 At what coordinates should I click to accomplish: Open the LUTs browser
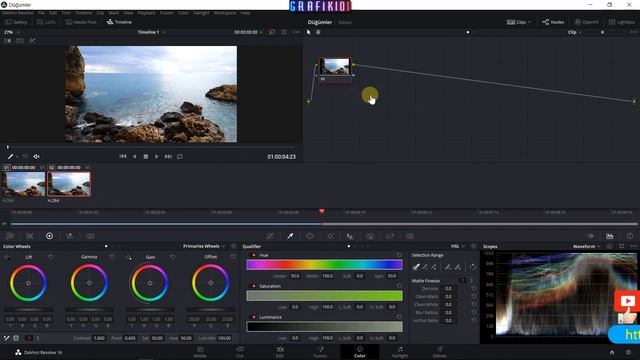46,22
